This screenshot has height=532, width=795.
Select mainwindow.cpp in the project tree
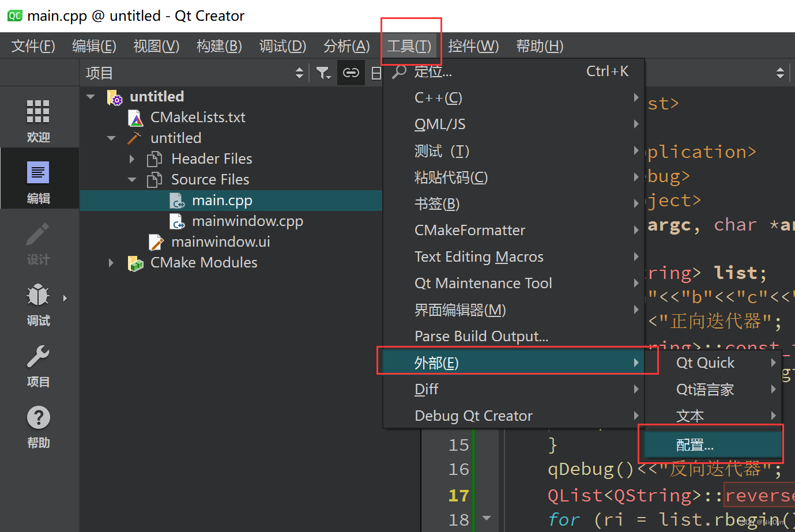247,221
